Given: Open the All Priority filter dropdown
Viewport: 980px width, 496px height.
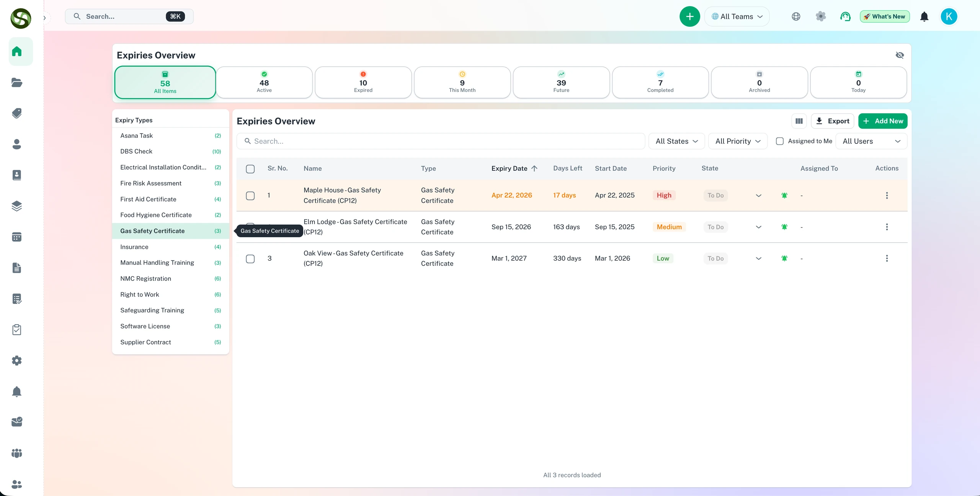Looking at the screenshot, I should point(738,141).
